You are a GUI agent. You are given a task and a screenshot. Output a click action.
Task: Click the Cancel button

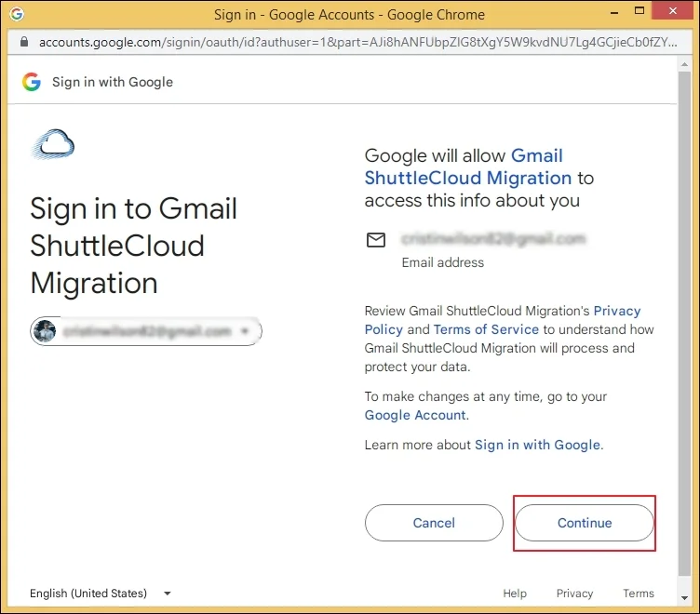click(434, 523)
